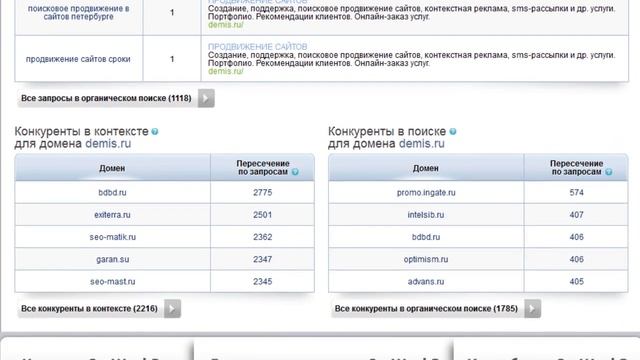Click value 407 for intelsib.ru
The image size is (640, 360).
pyautogui.click(x=576, y=215)
